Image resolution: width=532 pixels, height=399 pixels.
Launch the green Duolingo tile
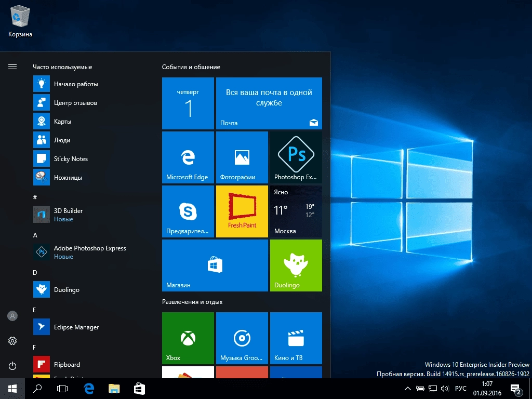tap(296, 265)
